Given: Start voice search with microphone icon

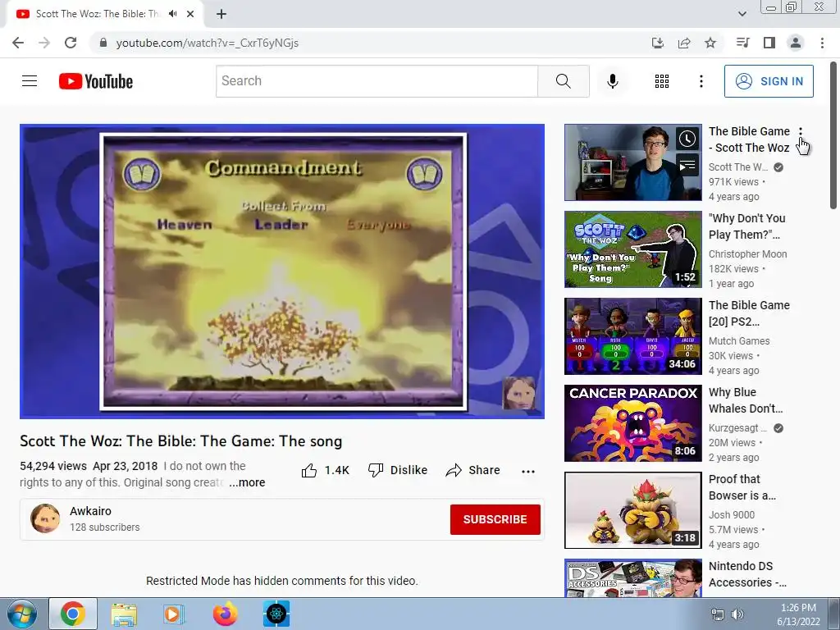Looking at the screenshot, I should 612,81.
